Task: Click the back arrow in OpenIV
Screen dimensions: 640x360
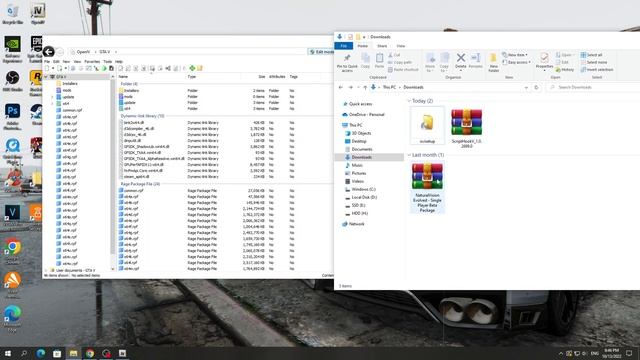Action: 49,51
